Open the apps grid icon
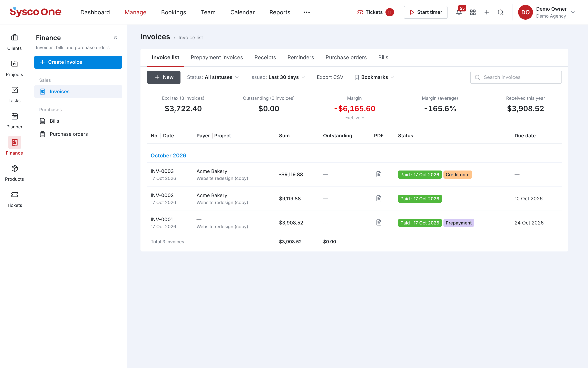The height and width of the screenshot is (368, 588). click(473, 12)
